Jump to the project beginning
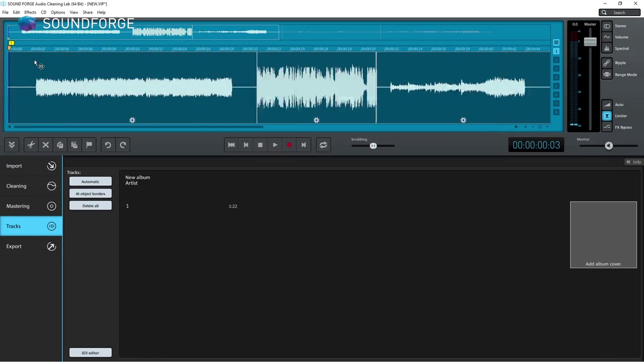Screen dimensions: 644x362 [231, 145]
